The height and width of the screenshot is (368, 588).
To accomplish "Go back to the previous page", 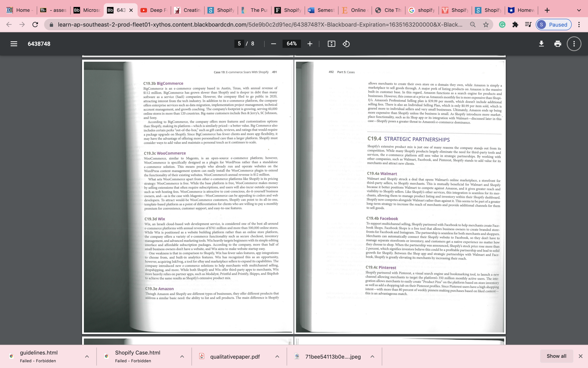I will (x=9, y=25).
